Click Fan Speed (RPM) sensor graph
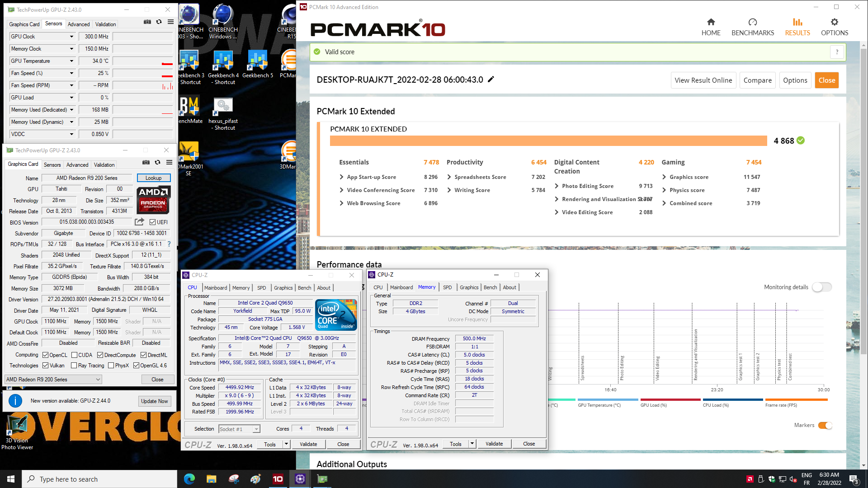Image resolution: width=868 pixels, height=488 pixels. [143, 85]
